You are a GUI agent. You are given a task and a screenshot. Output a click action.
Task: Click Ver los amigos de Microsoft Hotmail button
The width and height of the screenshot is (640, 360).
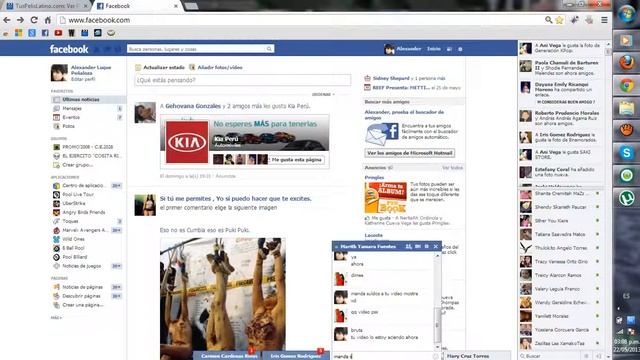[x=409, y=153]
